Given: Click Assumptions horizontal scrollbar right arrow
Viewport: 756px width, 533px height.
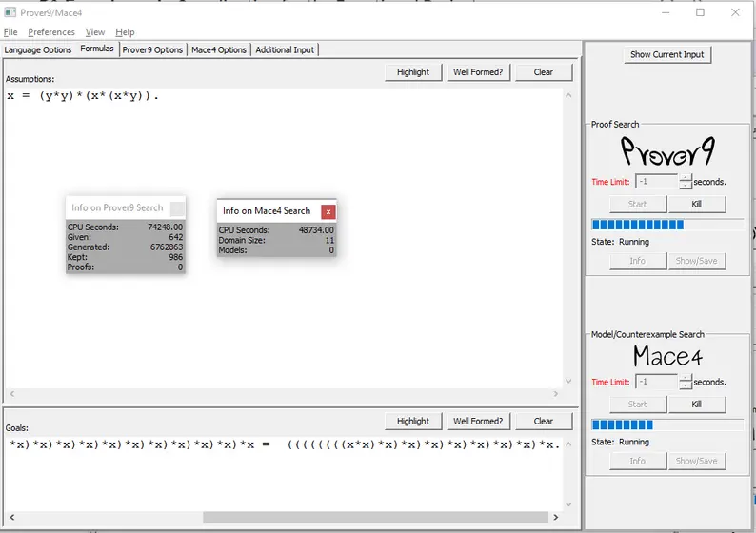Looking at the screenshot, I should [556, 394].
